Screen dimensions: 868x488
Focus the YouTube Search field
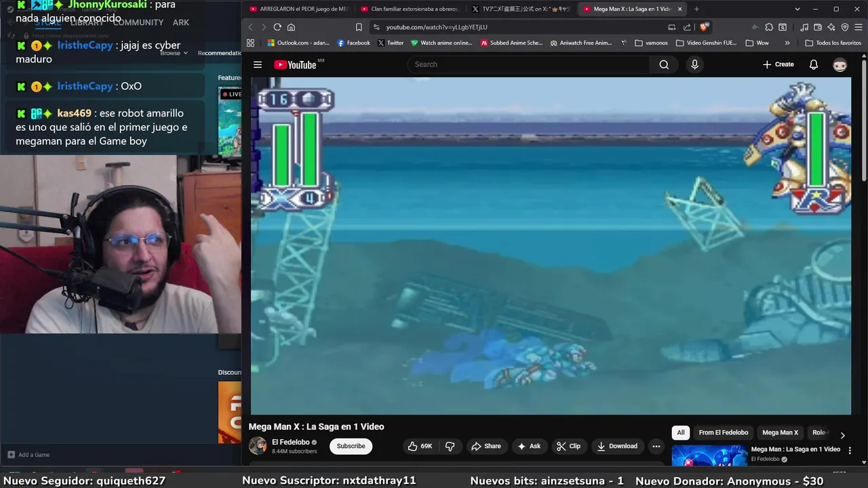coord(529,64)
